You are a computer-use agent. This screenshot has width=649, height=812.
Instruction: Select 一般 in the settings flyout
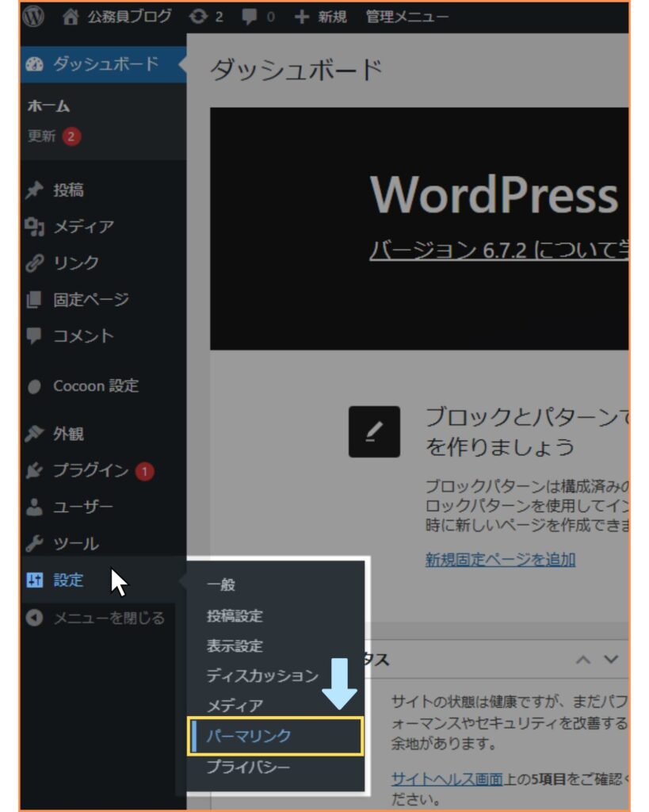click(221, 585)
